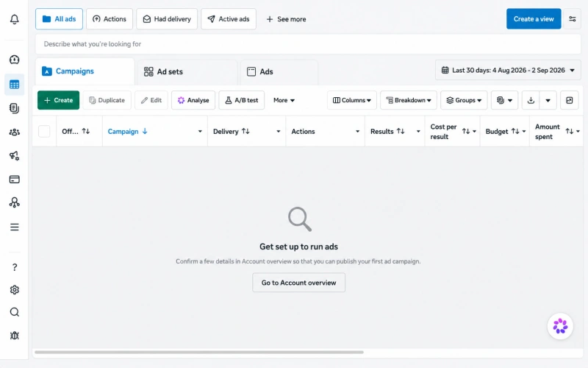Screen dimensions: 588x368
Task: Click Go to Account overview
Action: point(299,283)
